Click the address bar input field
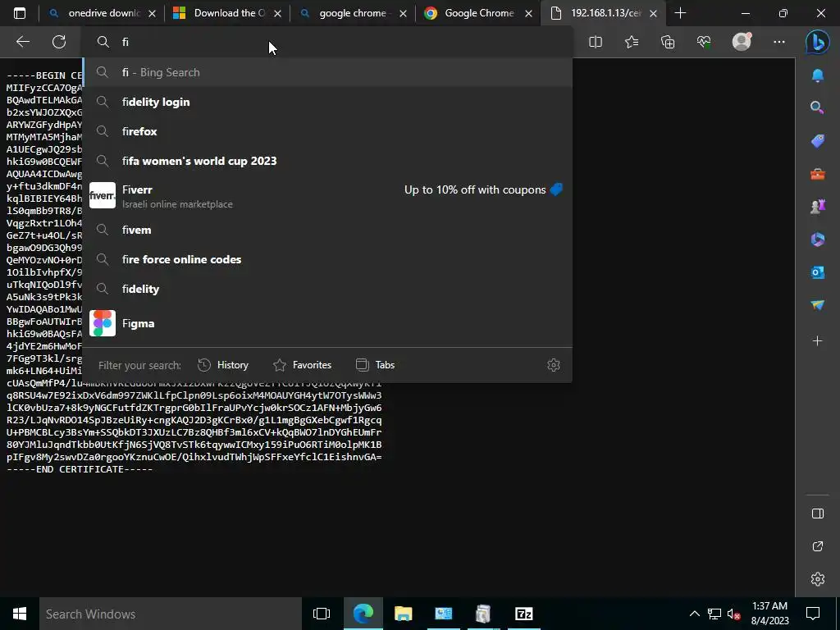 pyautogui.click(x=328, y=42)
